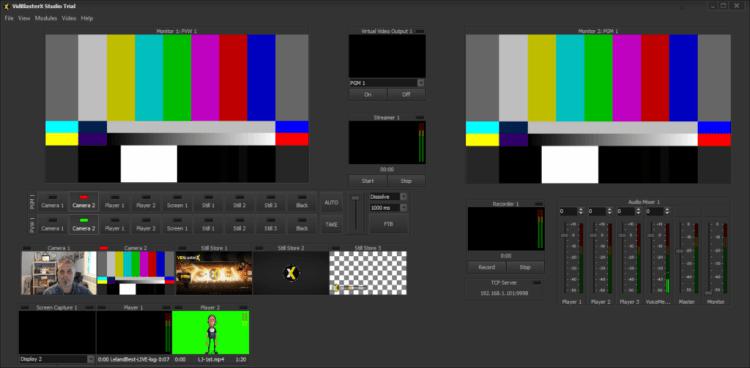Click the transition T-bar slider handle
The height and width of the screenshot is (368, 750).
pyautogui.click(x=355, y=198)
